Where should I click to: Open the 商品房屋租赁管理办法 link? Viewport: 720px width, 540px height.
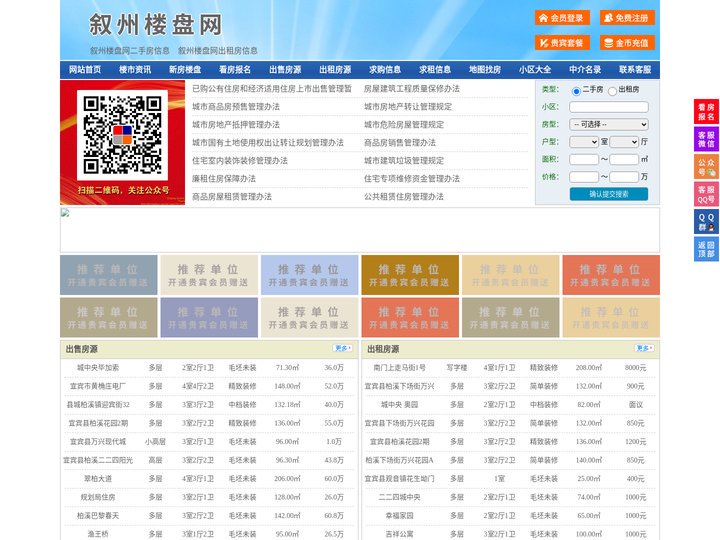pos(232,197)
